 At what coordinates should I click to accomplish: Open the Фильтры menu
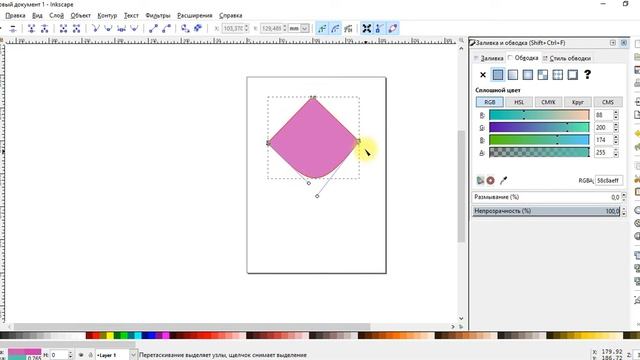(x=158, y=16)
